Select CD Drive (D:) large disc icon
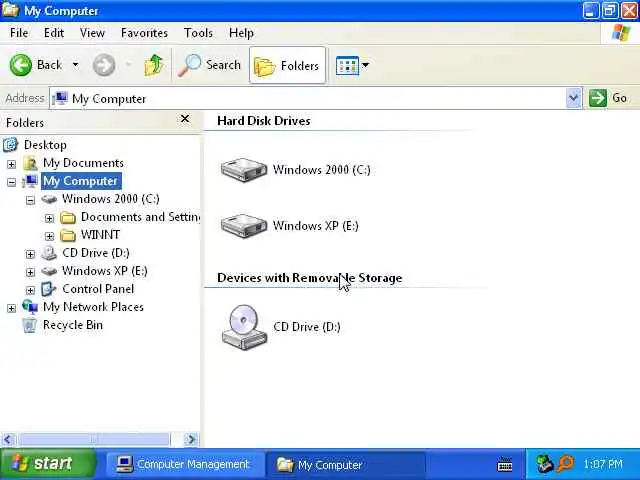 click(x=244, y=327)
